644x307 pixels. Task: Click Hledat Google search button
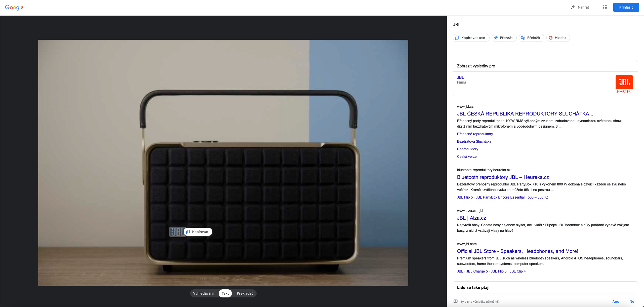558,38
